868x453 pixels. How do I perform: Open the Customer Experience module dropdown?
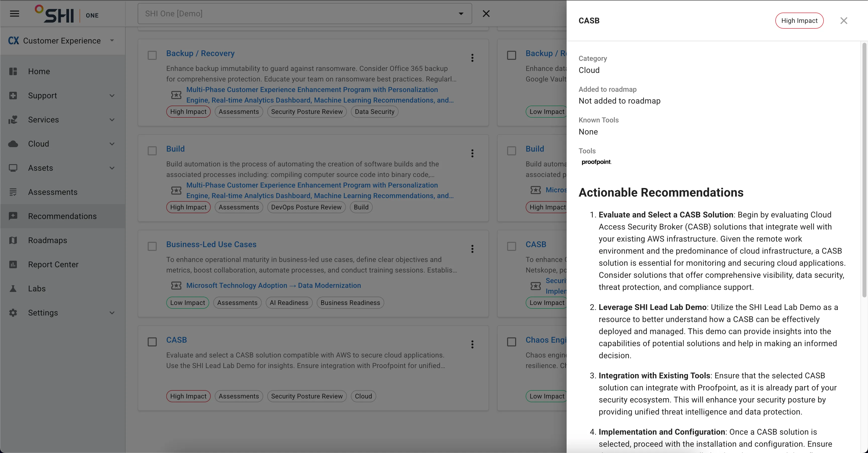[62, 41]
